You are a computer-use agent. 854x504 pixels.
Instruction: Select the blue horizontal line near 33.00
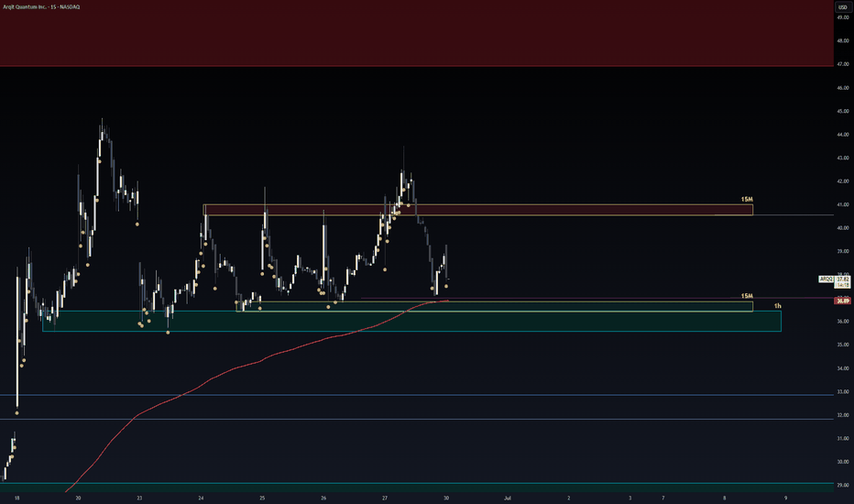click(417, 394)
